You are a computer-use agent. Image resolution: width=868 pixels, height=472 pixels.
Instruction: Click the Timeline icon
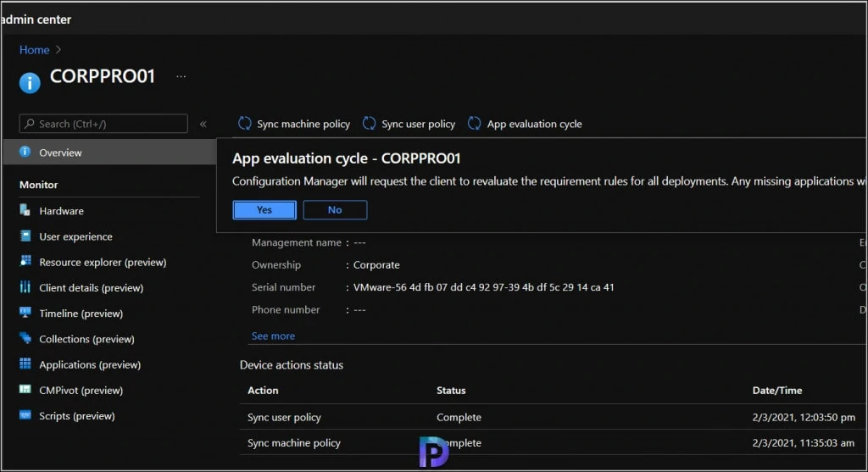(25, 313)
